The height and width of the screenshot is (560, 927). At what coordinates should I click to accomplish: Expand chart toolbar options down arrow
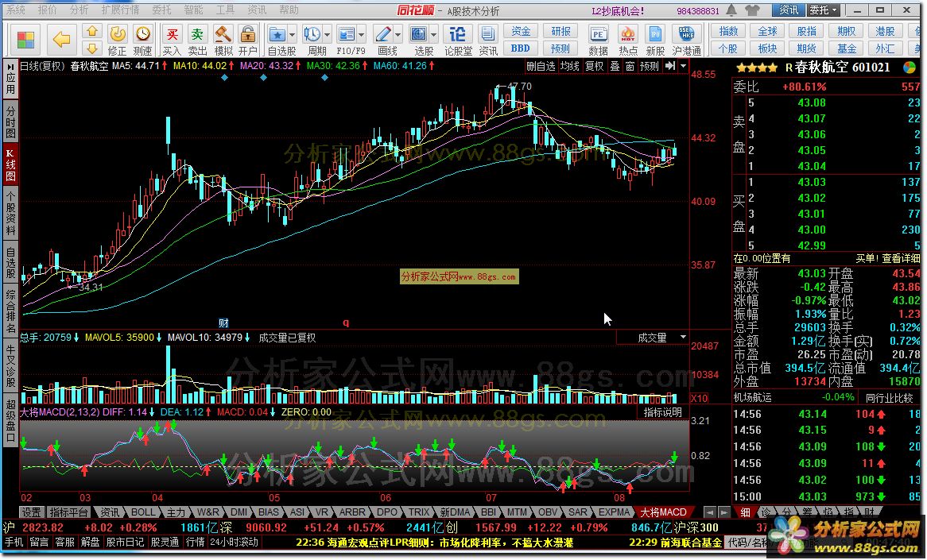pos(684,66)
